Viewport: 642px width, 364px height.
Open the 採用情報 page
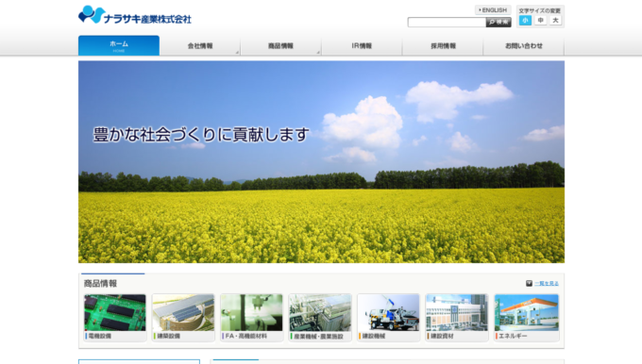tap(443, 46)
